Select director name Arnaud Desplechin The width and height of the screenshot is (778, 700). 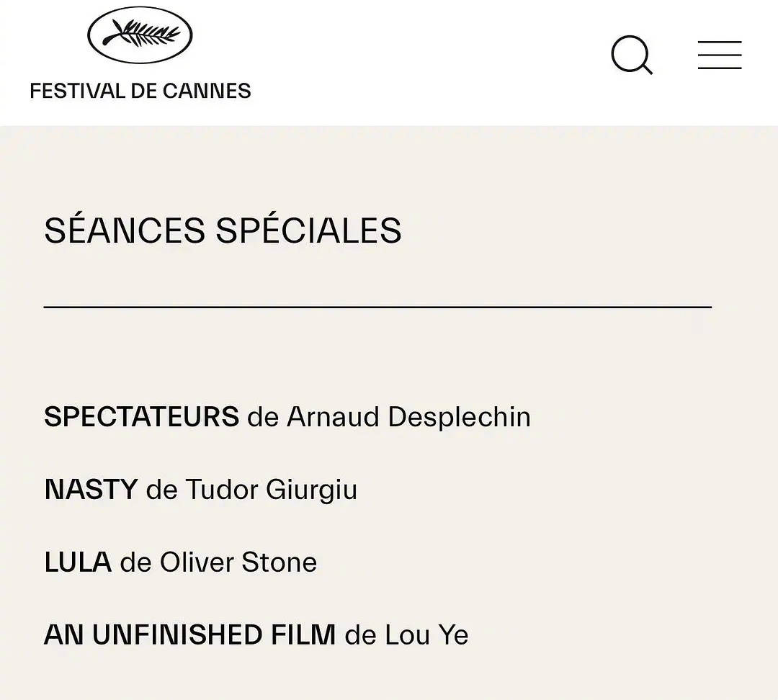pyautogui.click(x=408, y=417)
